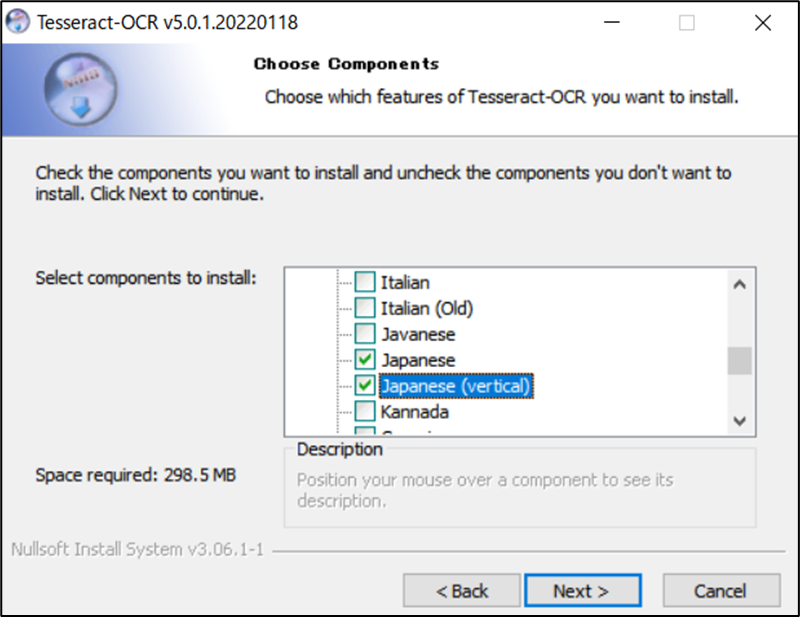Click the NSIS installer header logo
This screenshot has width=800, height=617.
pyautogui.click(x=79, y=90)
